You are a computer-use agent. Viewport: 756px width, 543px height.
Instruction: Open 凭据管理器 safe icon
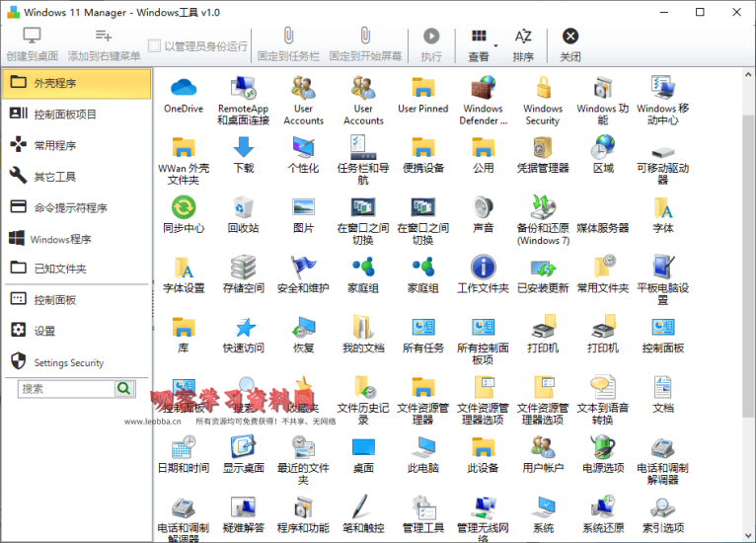click(543, 147)
